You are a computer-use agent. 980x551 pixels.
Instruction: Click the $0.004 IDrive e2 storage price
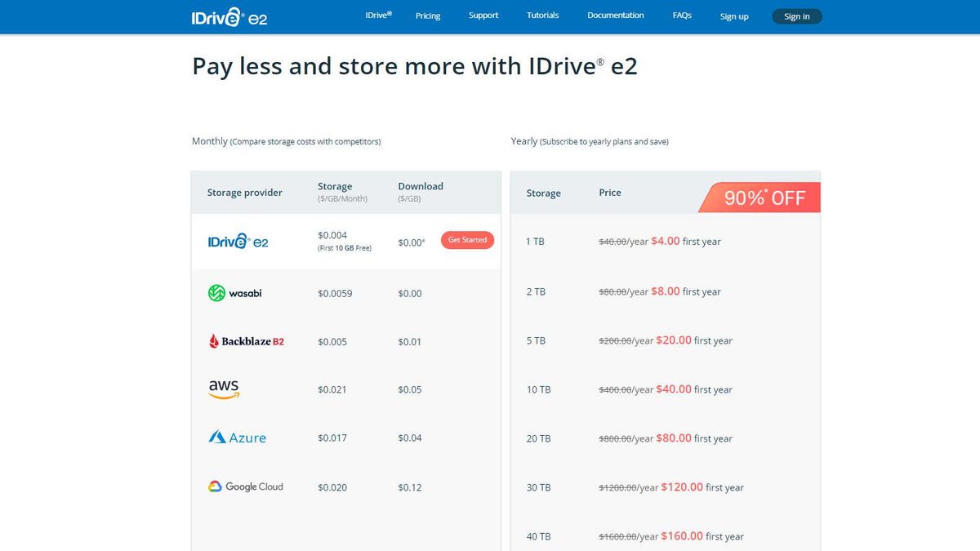coord(332,235)
